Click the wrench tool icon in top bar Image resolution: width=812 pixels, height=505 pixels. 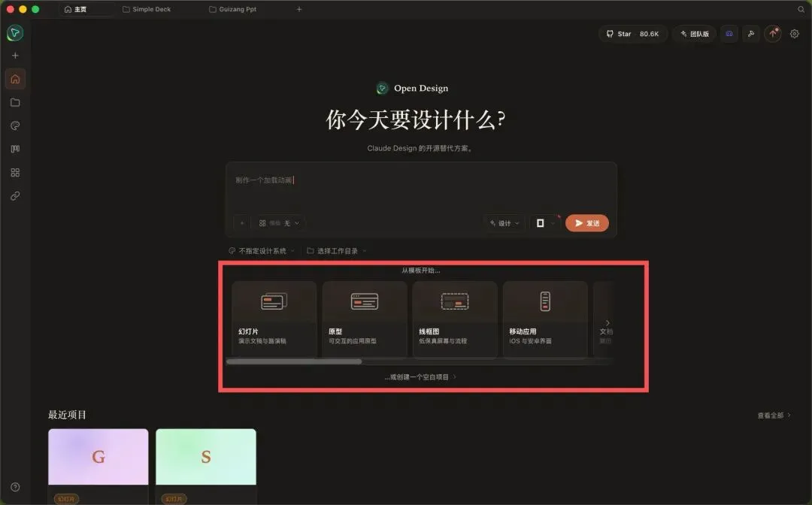751,34
